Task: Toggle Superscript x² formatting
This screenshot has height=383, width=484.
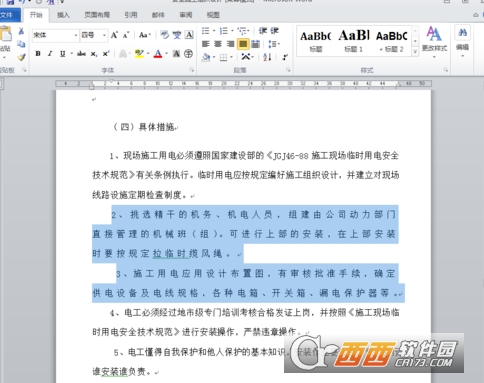Action: click(x=106, y=53)
